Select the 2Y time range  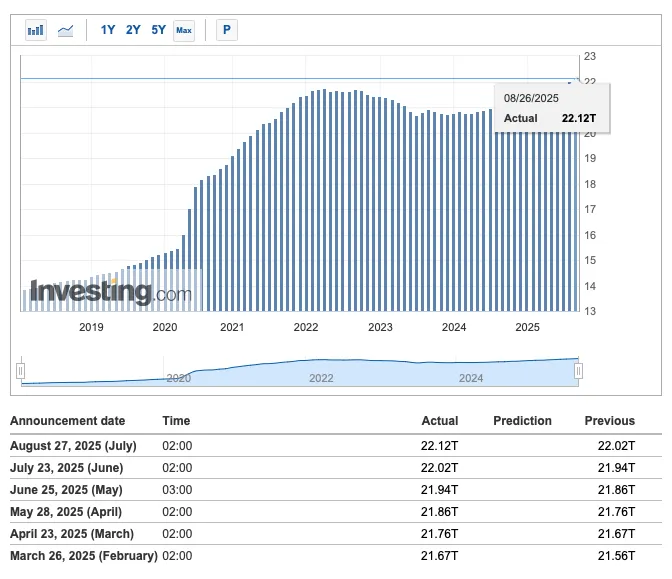point(133,30)
